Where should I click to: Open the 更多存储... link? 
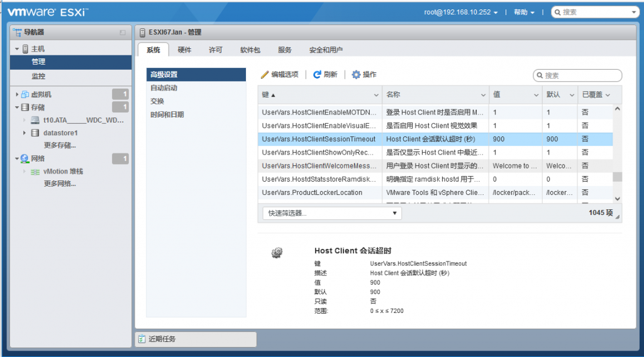(x=60, y=145)
